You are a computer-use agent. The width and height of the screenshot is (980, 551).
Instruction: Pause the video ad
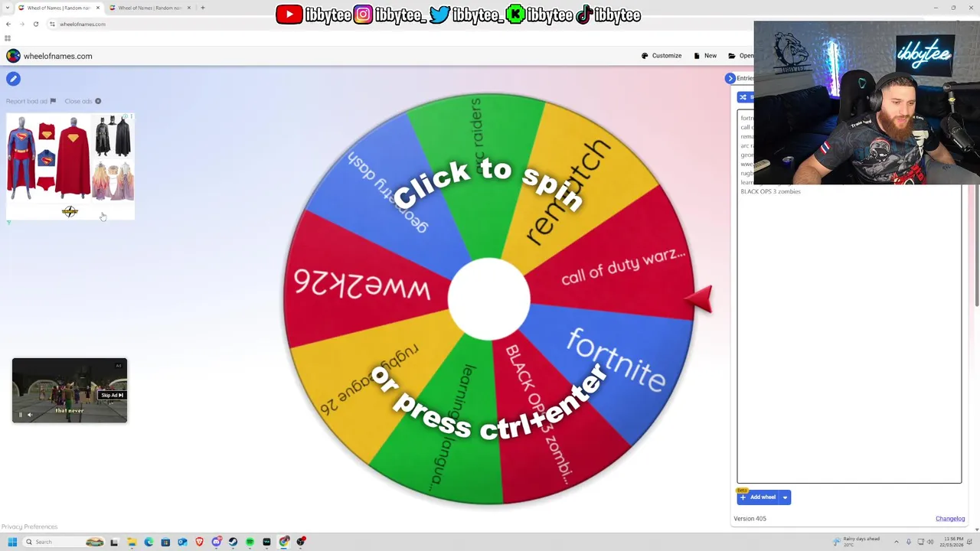21,415
